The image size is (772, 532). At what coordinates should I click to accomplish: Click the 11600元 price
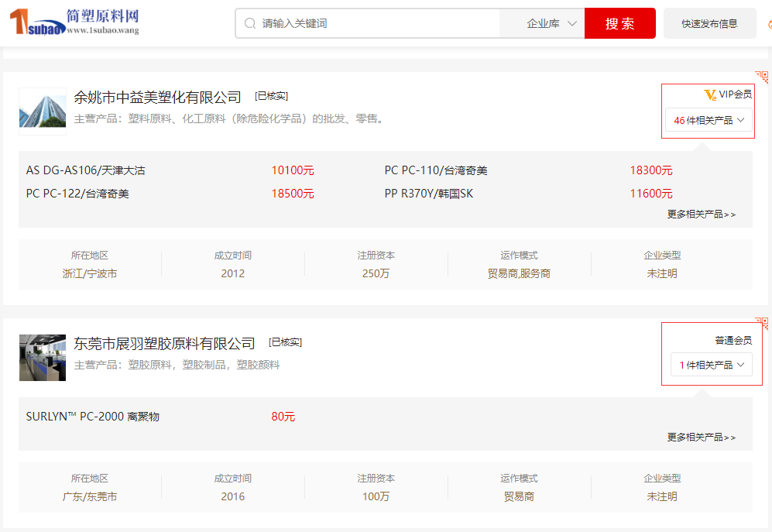click(651, 194)
